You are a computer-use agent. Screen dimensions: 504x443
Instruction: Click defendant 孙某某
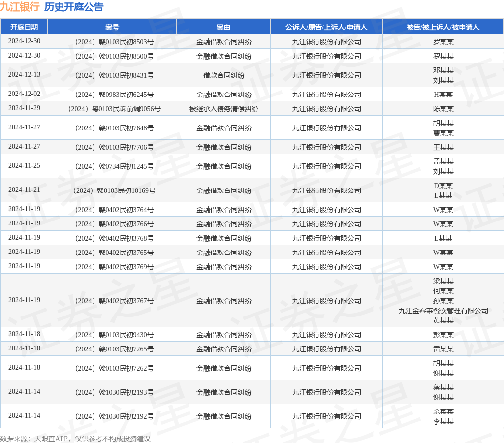click(x=443, y=301)
